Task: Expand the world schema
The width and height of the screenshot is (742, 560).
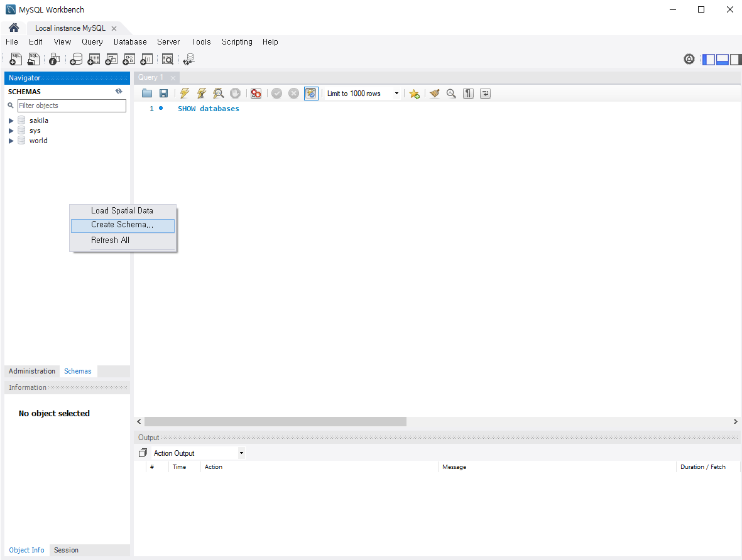Action: [11, 141]
